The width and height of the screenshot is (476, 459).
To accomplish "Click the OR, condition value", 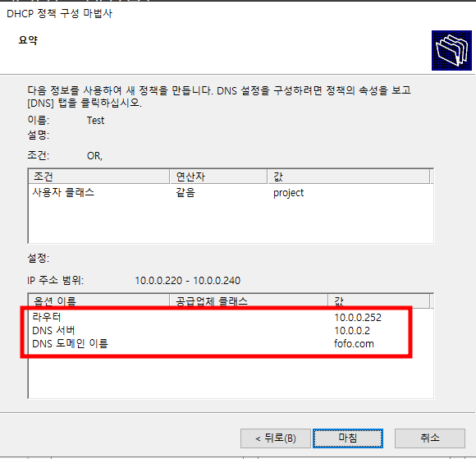I will pyautogui.click(x=94, y=156).
